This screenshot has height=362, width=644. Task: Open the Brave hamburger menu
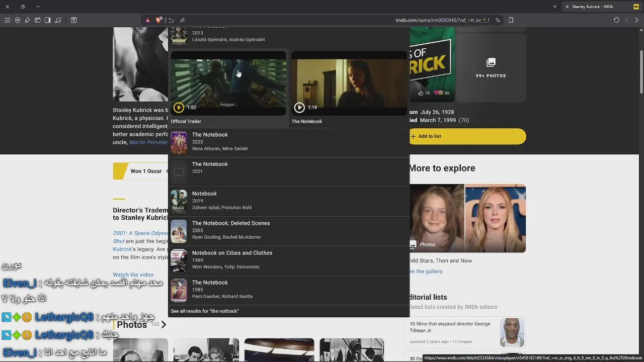7,20
